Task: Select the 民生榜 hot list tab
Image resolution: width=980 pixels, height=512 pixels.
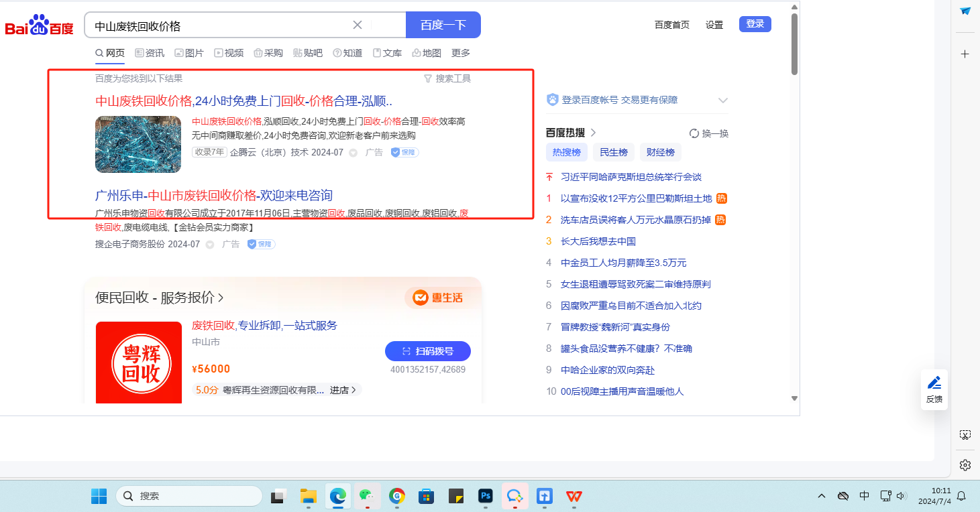Action: 613,153
